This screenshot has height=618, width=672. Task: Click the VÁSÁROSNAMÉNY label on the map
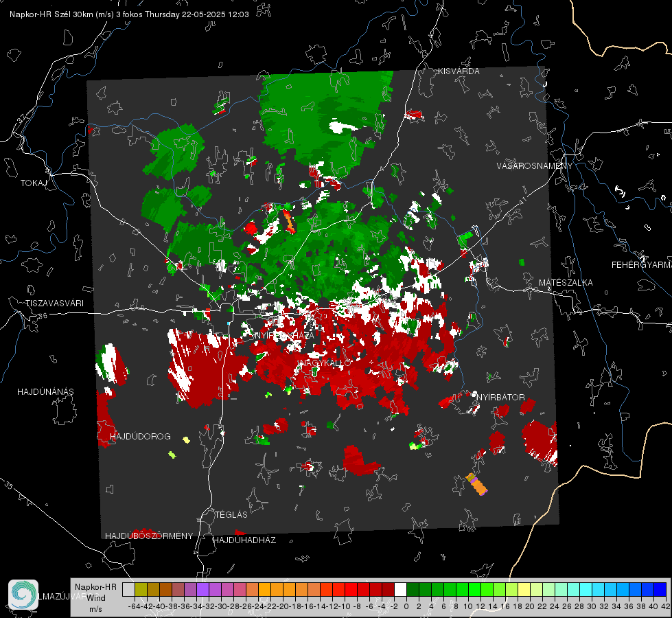click(x=535, y=166)
